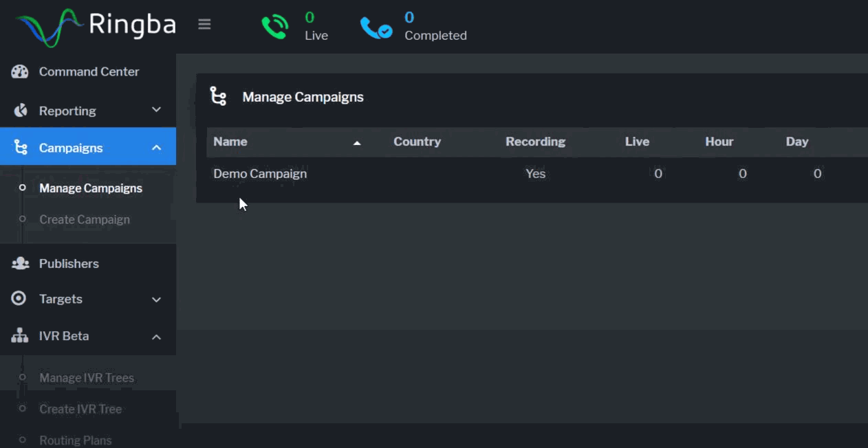Select the Command Center dashboard icon

pos(19,71)
